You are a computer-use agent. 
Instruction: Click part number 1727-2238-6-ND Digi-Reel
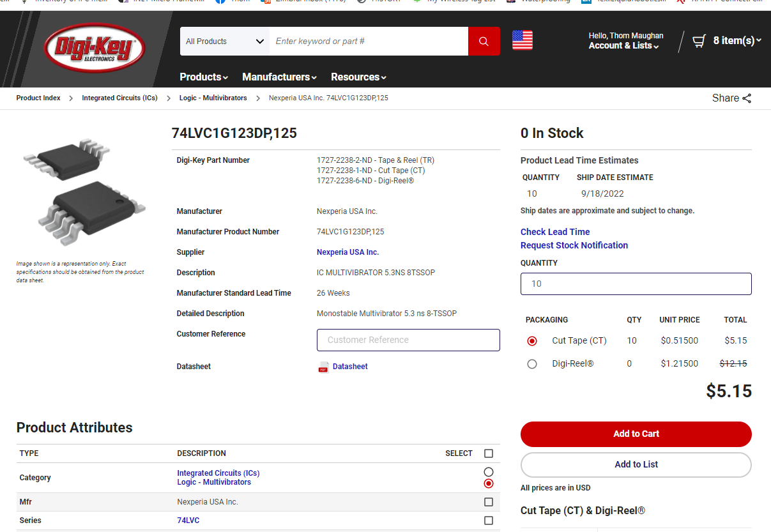click(x=365, y=181)
